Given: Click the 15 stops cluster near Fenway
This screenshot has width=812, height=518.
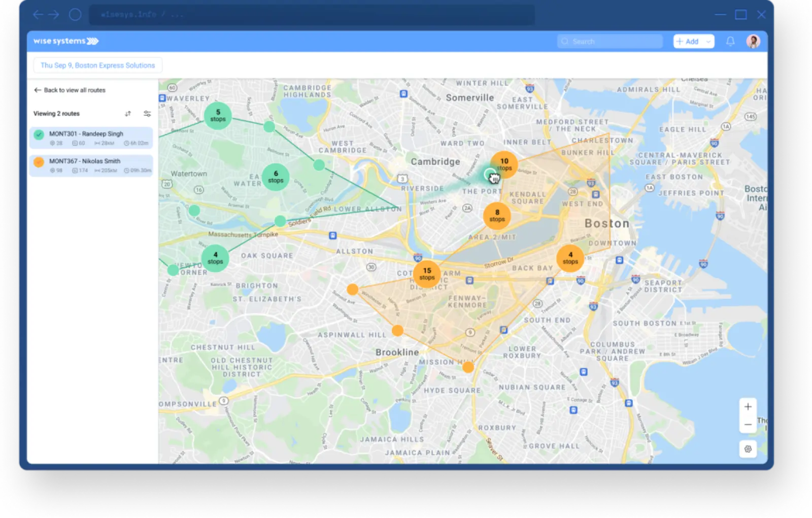Looking at the screenshot, I should [427, 274].
